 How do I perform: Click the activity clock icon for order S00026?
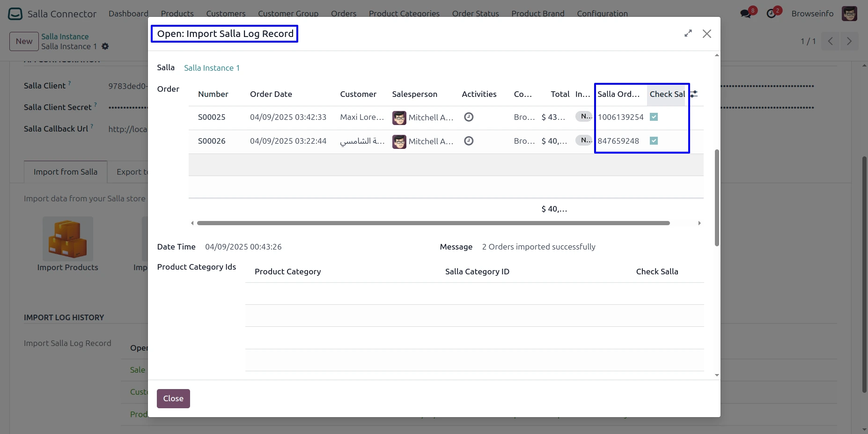coord(468,141)
